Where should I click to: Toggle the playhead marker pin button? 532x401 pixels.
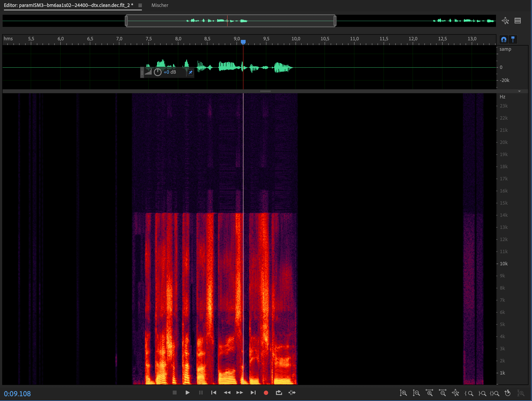pyautogui.click(x=513, y=39)
